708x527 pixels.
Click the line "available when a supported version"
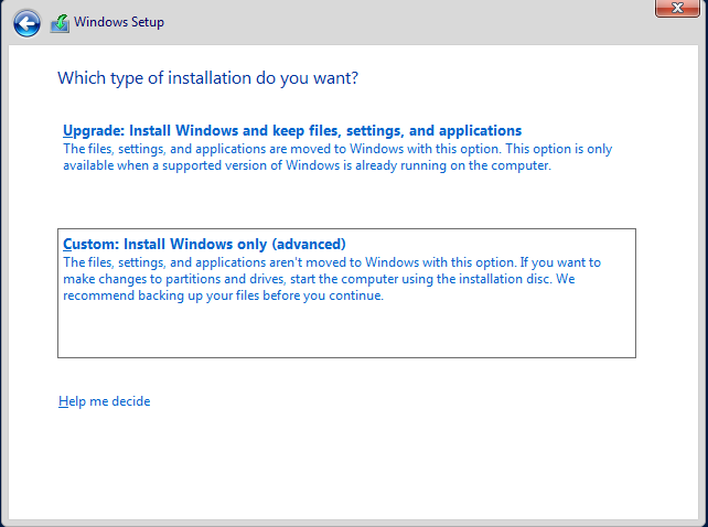(307, 165)
